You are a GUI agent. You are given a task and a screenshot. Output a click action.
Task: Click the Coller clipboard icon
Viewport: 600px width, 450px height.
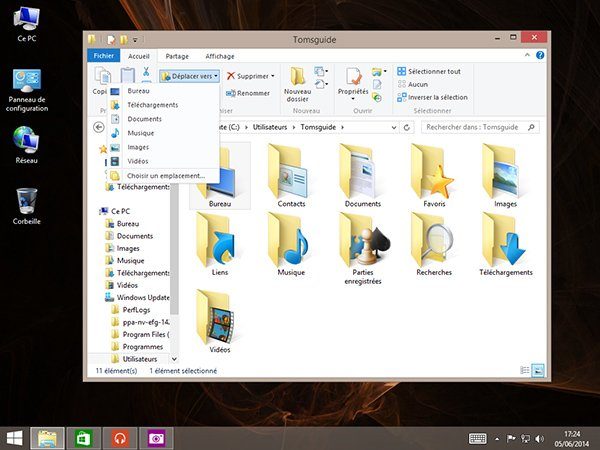[x=128, y=75]
